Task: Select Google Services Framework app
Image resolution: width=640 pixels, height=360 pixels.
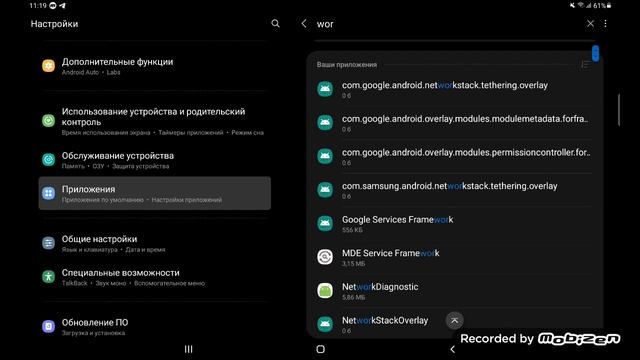Action: point(454,224)
